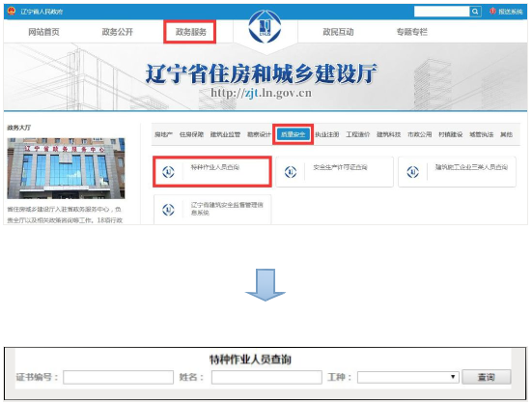Click the icon beside 辽宁省建筑安全监督管理信息系统
This screenshot has height=404, width=532.
168,210
